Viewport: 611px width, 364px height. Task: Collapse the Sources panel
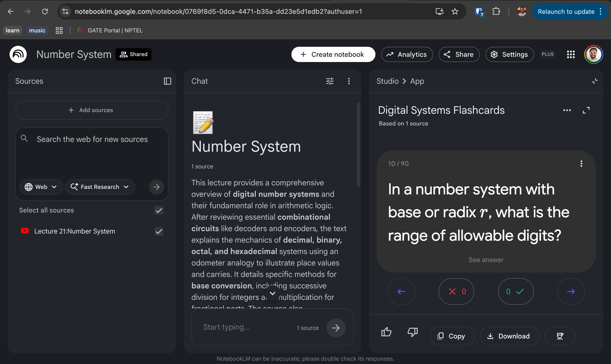(x=168, y=81)
